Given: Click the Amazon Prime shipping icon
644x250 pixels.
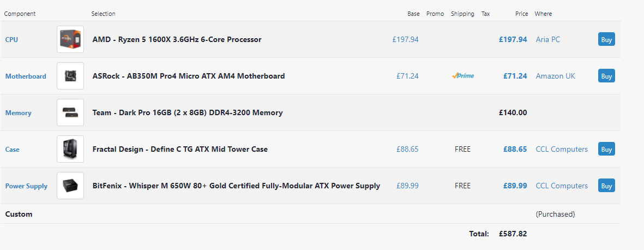Looking at the screenshot, I should tap(462, 76).
